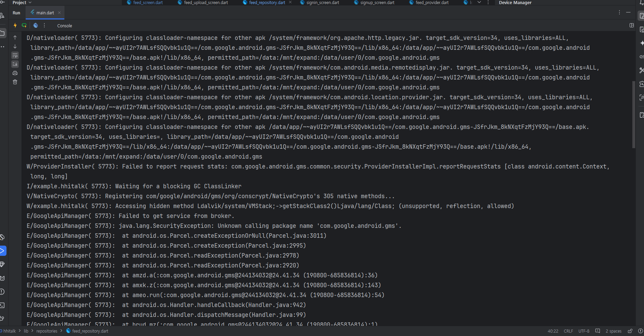Image resolution: width=644 pixels, height=336 pixels.
Task: Click the Scroll Up the stack trace arrow
Action: (15, 38)
